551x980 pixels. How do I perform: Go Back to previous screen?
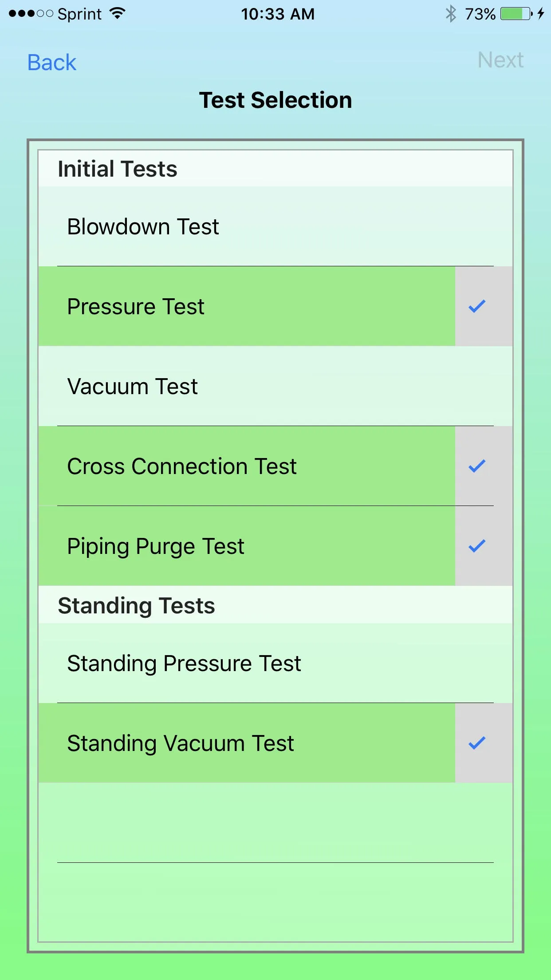point(52,62)
